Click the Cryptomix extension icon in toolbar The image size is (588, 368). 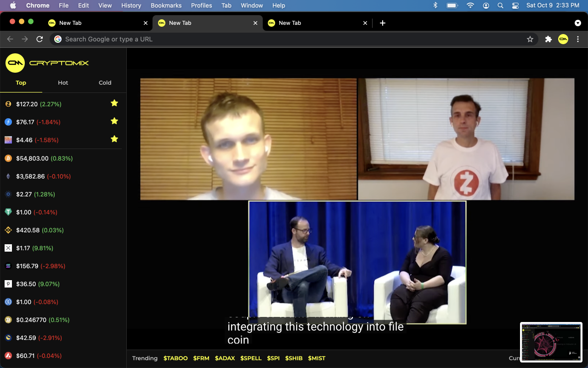pos(563,39)
